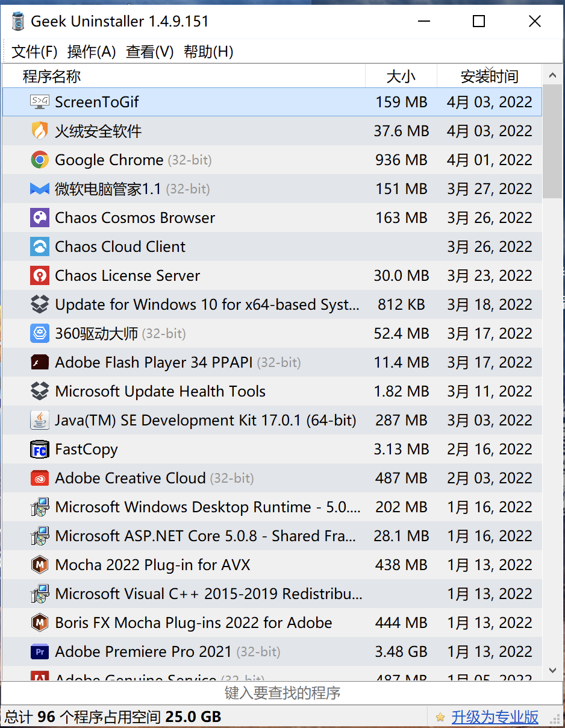
Task: Click the Update for Windows 10 icon
Action: point(40,304)
